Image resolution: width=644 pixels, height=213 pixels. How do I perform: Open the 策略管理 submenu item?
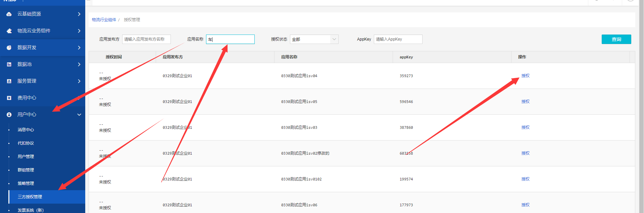[x=26, y=183]
